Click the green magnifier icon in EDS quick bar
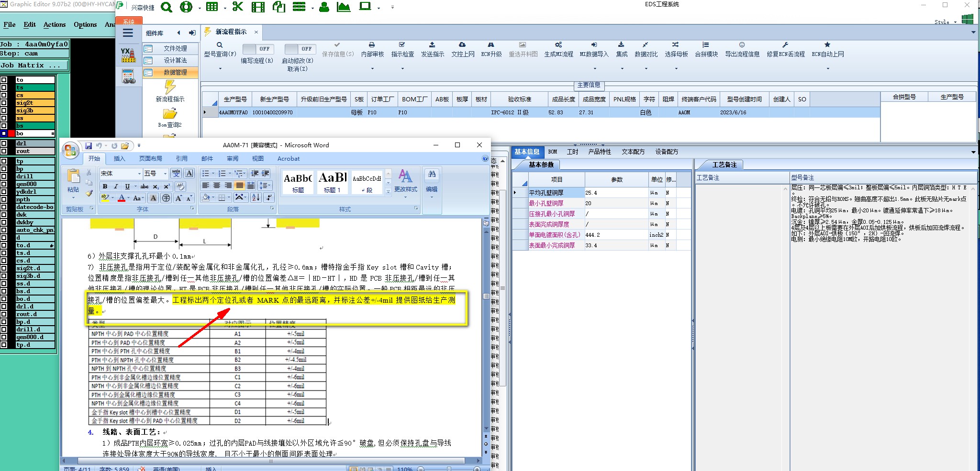Screen dimensions: 980x471 tap(167, 7)
